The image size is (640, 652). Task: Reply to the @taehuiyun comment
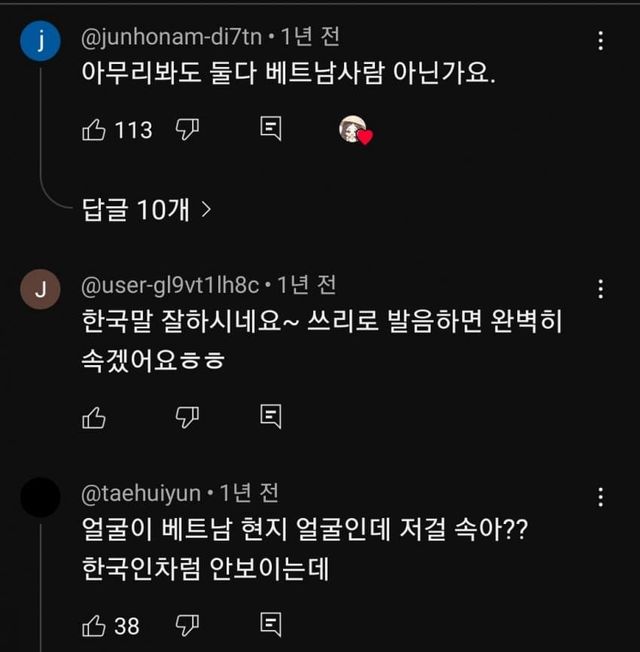click(x=270, y=626)
